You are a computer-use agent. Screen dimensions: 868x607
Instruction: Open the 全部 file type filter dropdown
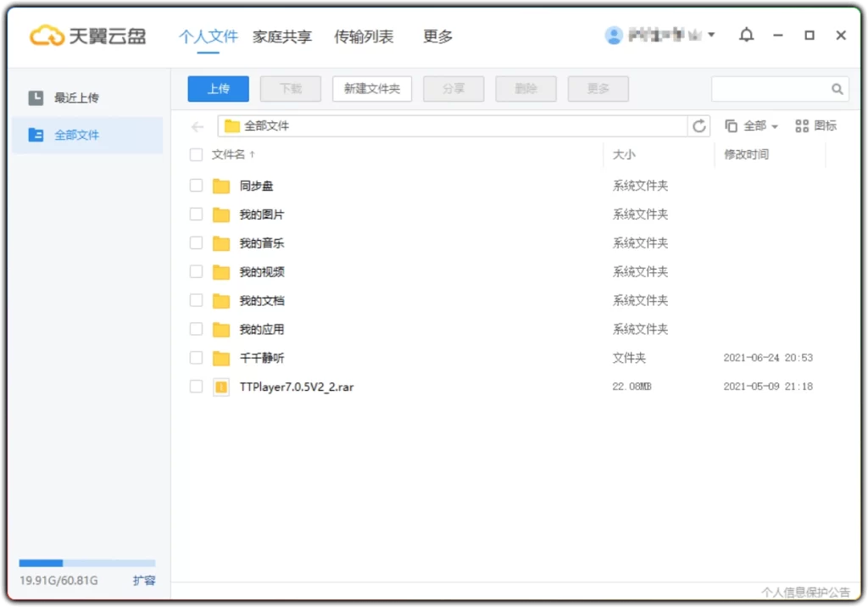760,126
